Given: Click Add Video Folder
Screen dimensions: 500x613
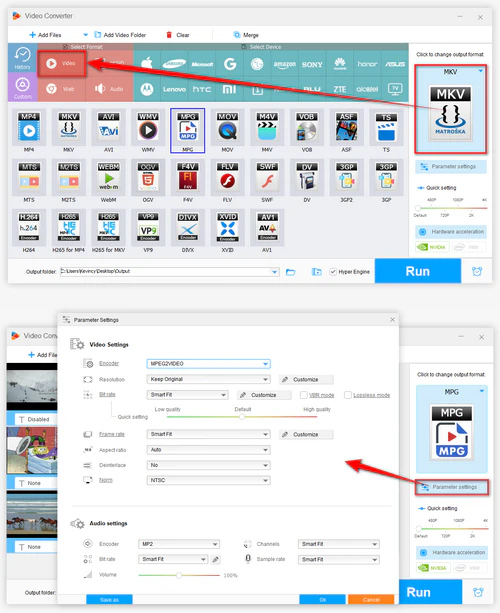Looking at the screenshot, I should tap(120, 35).
